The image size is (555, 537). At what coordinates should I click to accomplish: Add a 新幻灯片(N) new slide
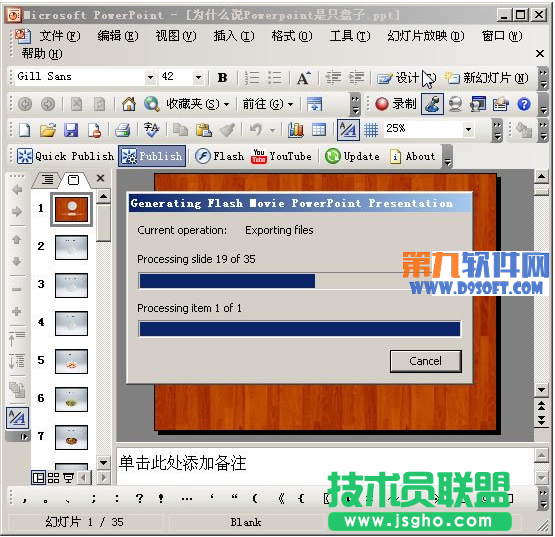(x=487, y=78)
